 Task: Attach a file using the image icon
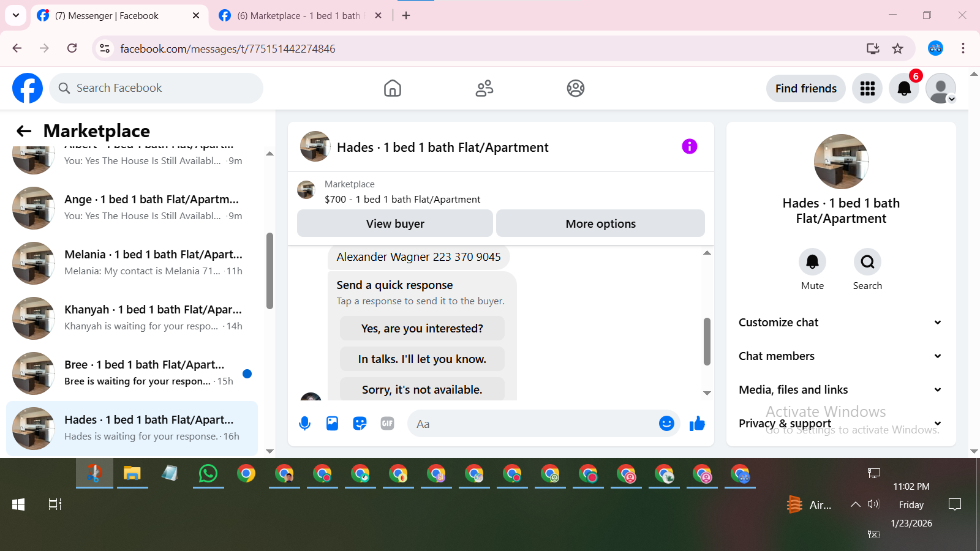[332, 424]
